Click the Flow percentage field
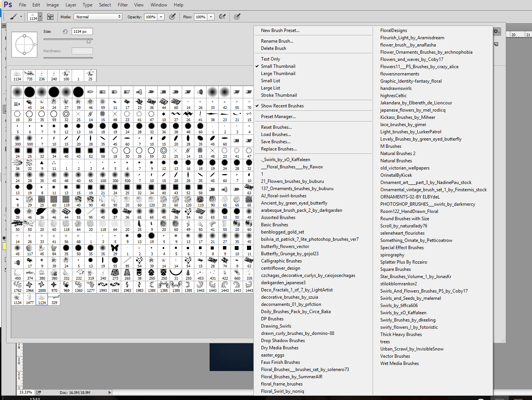 point(201,17)
